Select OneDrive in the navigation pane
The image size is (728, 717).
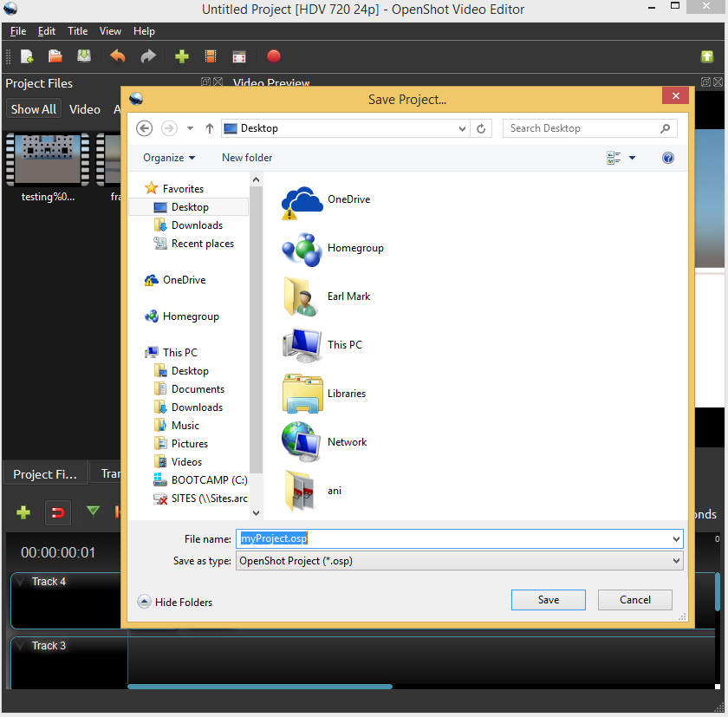(x=175, y=280)
